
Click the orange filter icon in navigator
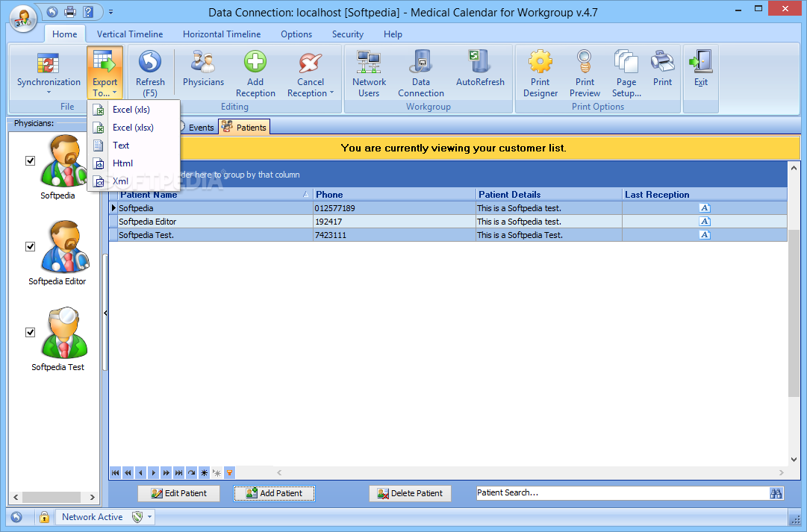(229, 472)
